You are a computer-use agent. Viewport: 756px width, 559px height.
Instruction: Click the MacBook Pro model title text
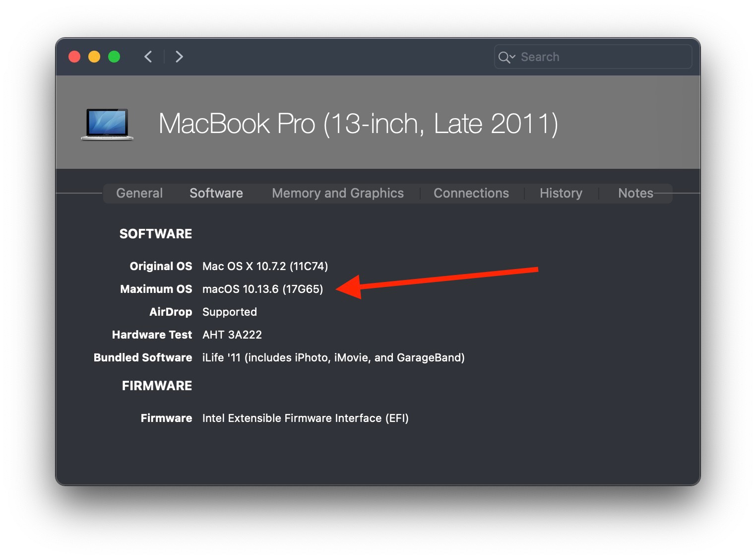(x=358, y=124)
